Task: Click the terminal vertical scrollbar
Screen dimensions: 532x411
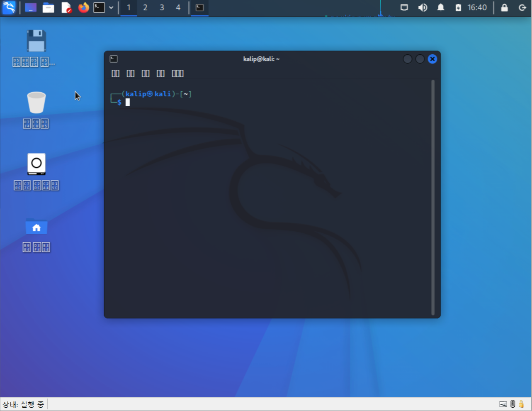Action: [433, 197]
